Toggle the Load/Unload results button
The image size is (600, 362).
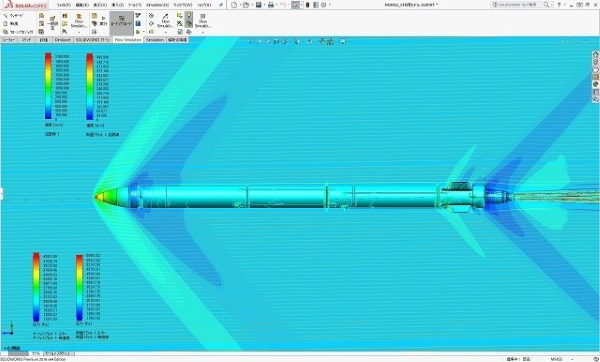[121, 21]
